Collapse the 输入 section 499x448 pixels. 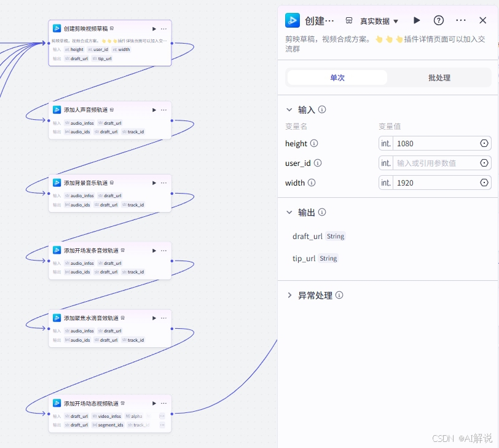coord(289,110)
